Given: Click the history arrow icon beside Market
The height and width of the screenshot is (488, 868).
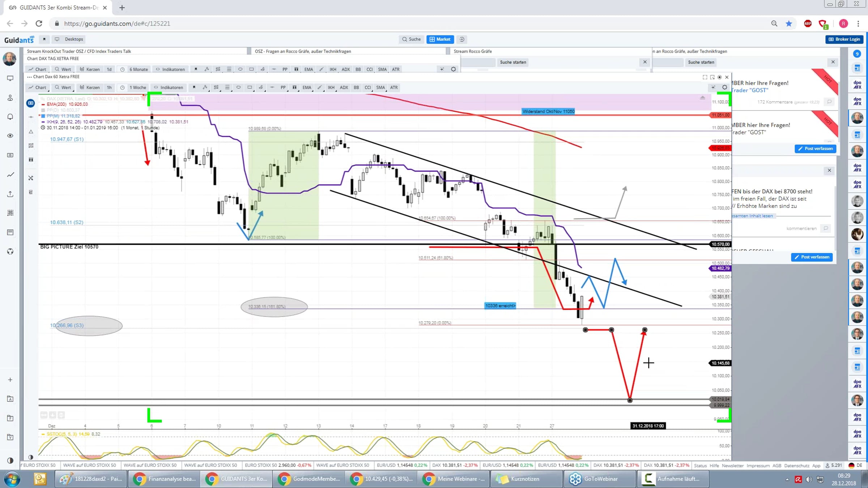Looking at the screenshot, I should (x=462, y=39).
